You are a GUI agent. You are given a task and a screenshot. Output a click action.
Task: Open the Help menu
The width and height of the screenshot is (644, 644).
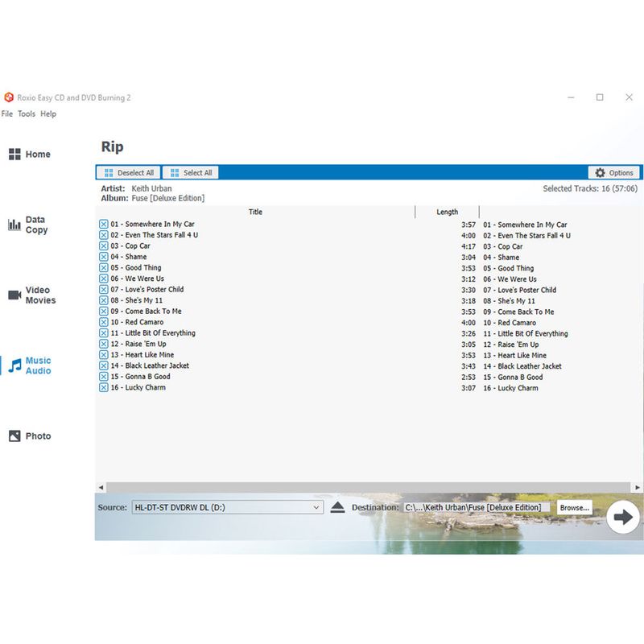point(48,114)
